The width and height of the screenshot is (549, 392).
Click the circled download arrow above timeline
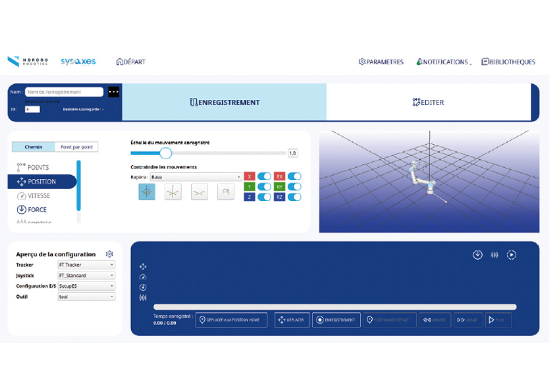(x=477, y=255)
